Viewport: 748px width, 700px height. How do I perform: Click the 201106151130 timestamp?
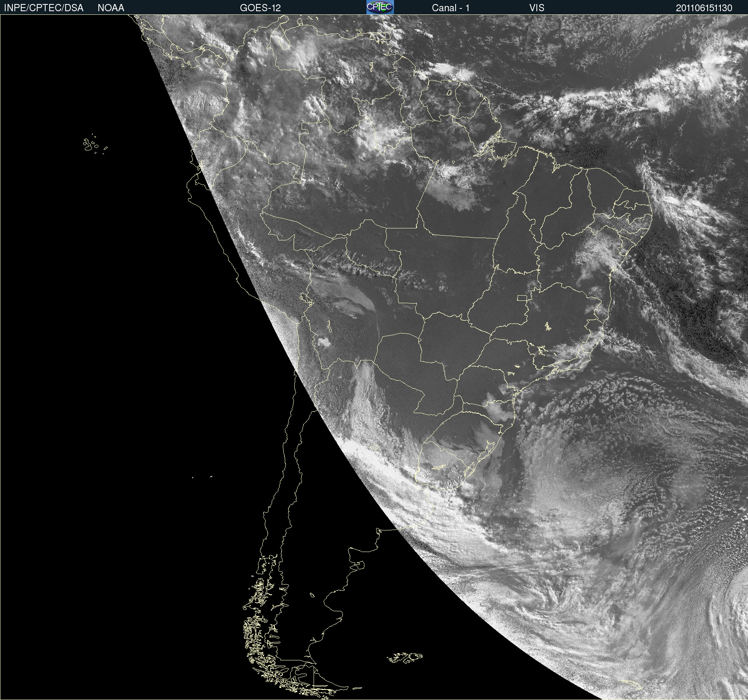[704, 8]
